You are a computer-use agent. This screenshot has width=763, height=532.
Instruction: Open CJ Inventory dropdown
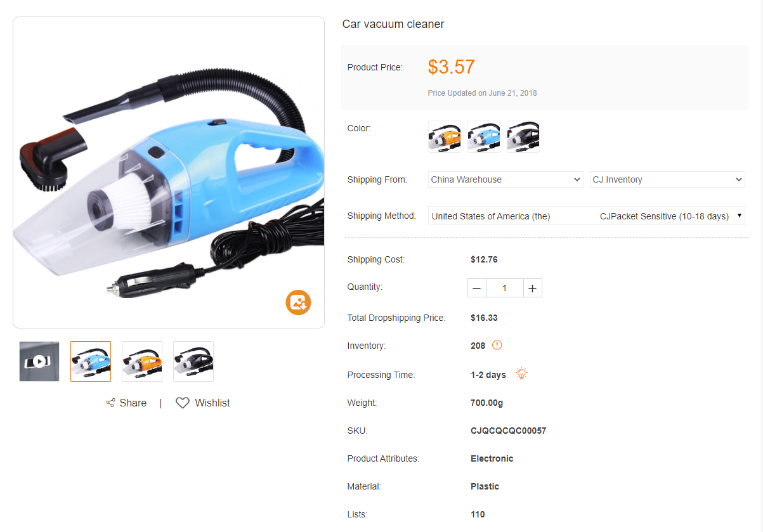coord(667,179)
